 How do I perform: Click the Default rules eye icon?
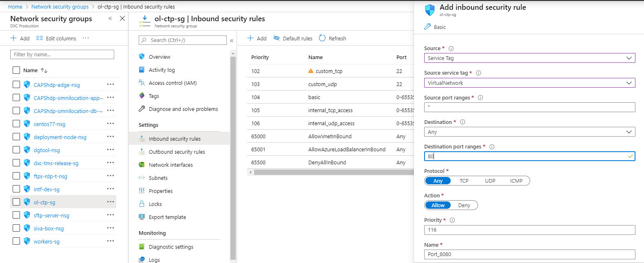(x=277, y=38)
